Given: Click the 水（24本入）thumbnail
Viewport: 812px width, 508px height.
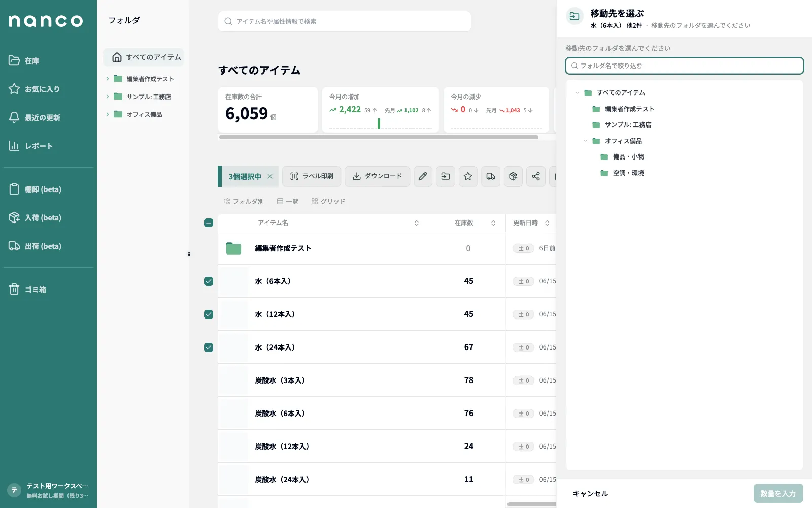Looking at the screenshot, I should (233, 347).
